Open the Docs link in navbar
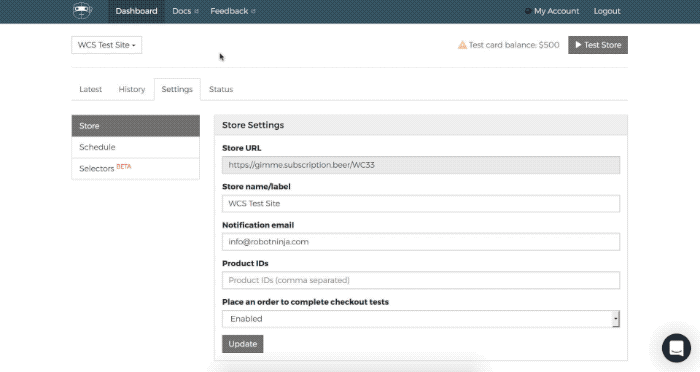The height and width of the screenshot is (372, 700). point(182,11)
